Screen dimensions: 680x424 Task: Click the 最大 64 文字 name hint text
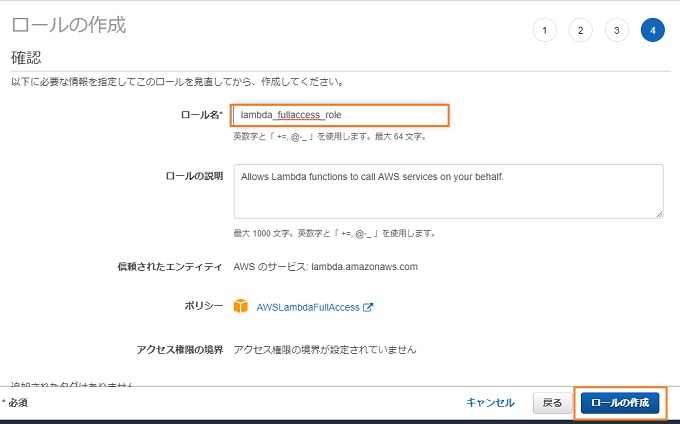[400, 137]
